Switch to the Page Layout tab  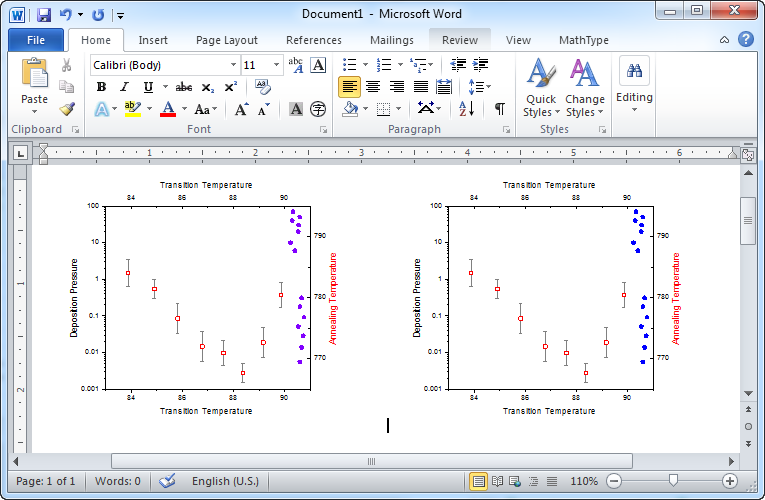[x=226, y=40]
